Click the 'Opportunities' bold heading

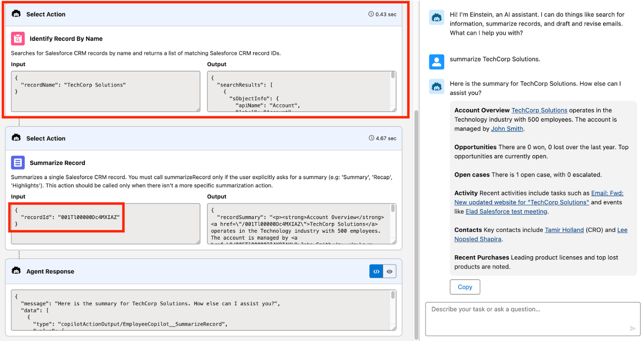pos(475,147)
